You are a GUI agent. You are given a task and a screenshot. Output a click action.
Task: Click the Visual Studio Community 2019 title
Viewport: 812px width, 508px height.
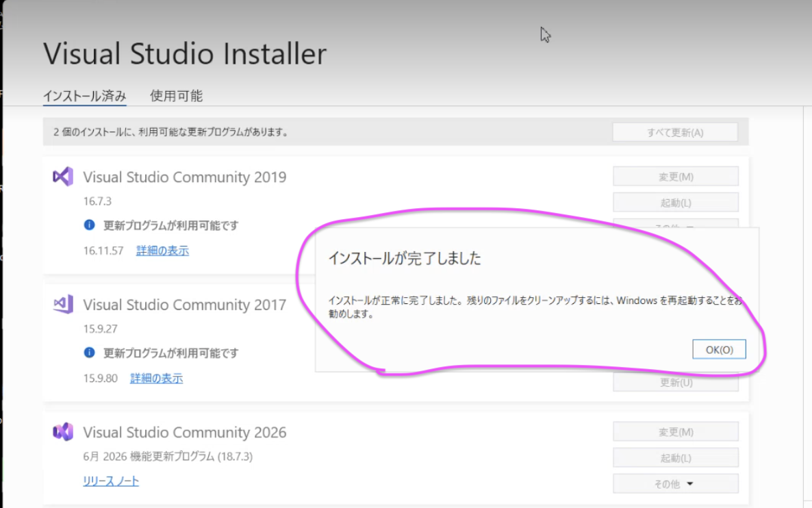click(185, 177)
